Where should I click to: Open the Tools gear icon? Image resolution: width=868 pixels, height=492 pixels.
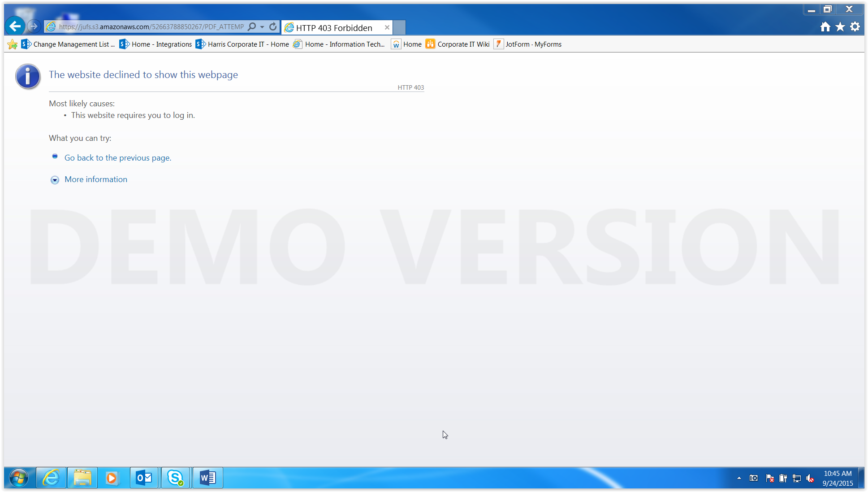pos(855,27)
